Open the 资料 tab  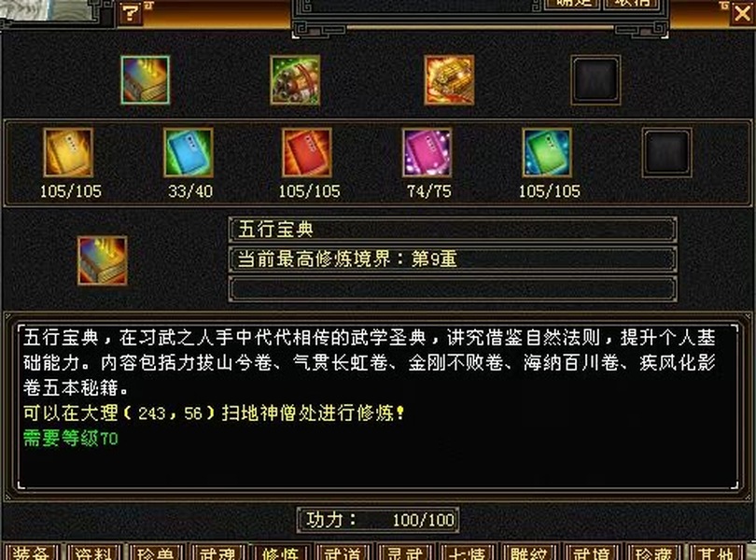click(x=93, y=553)
